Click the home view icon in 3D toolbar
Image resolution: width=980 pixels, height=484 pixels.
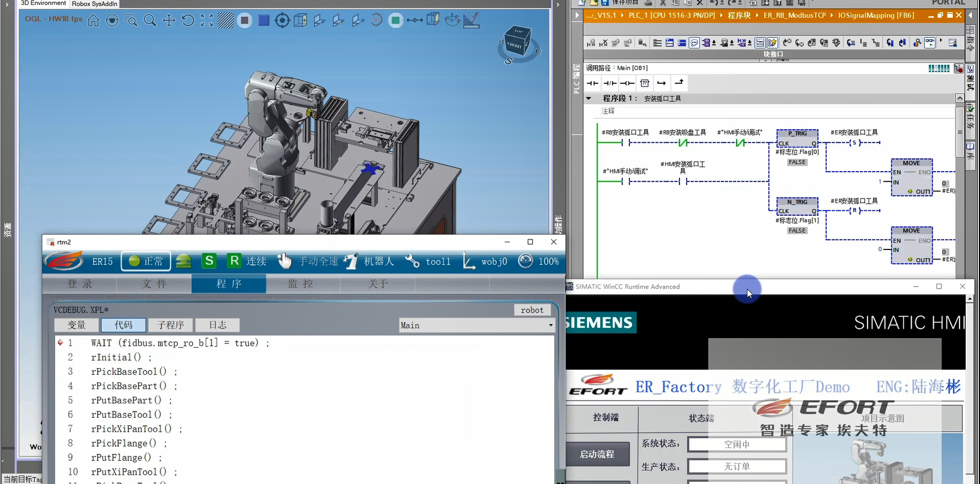point(94,21)
